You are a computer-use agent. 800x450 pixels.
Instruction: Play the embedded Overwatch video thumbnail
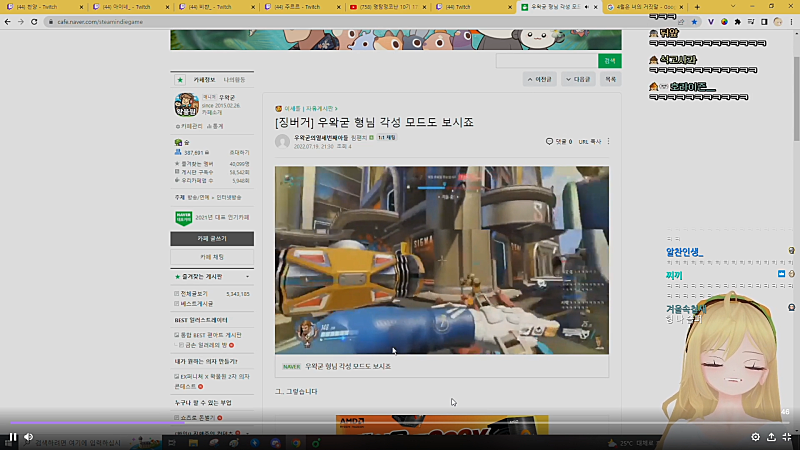(441, 260)
